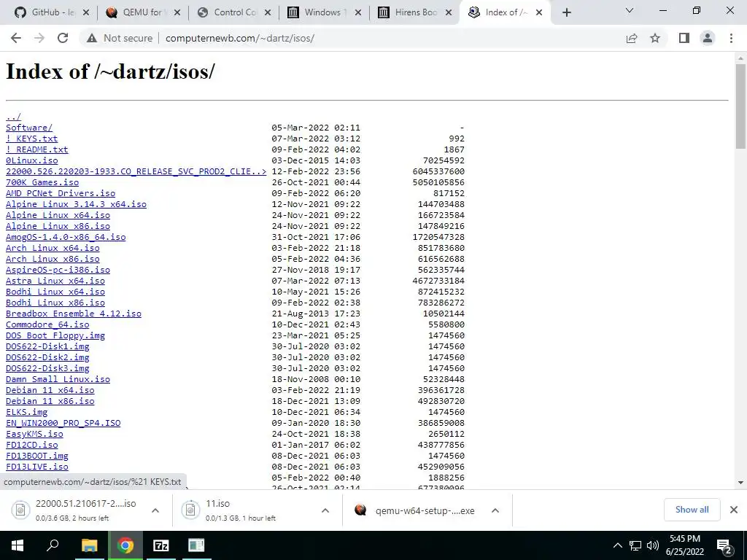Screen dimensions: 747x560
Task: Open a new browser tab
Action: point(566,13)
